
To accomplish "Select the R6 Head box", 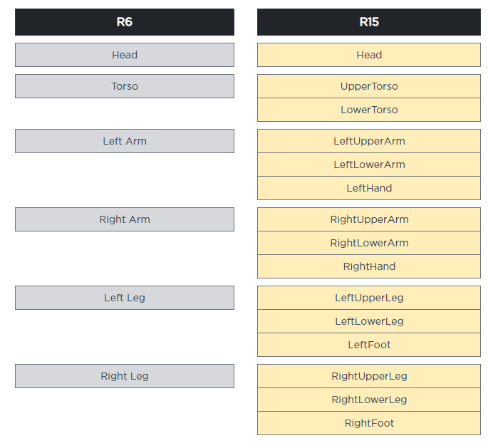I will pyautogui.click(x=125, y=55).
